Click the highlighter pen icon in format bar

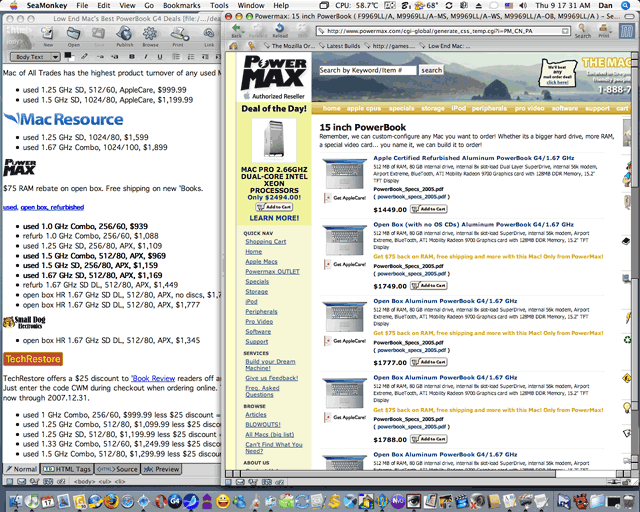tap(84, 56)
